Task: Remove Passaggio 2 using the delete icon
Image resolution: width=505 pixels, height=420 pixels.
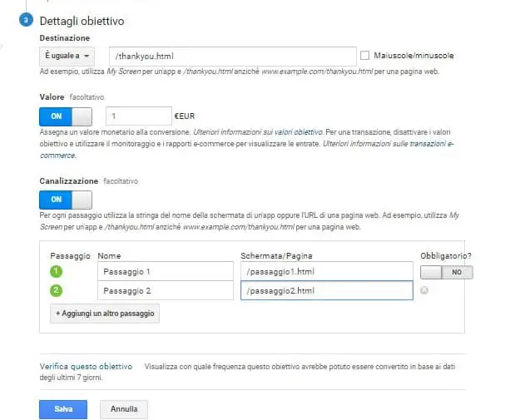Action: pyautogui.click(x=424, y=290)
